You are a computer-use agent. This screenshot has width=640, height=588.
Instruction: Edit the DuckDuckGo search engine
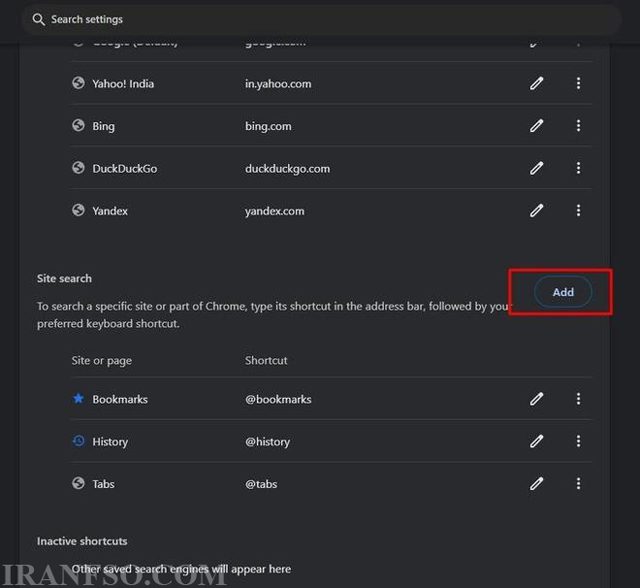click(536, 168)
